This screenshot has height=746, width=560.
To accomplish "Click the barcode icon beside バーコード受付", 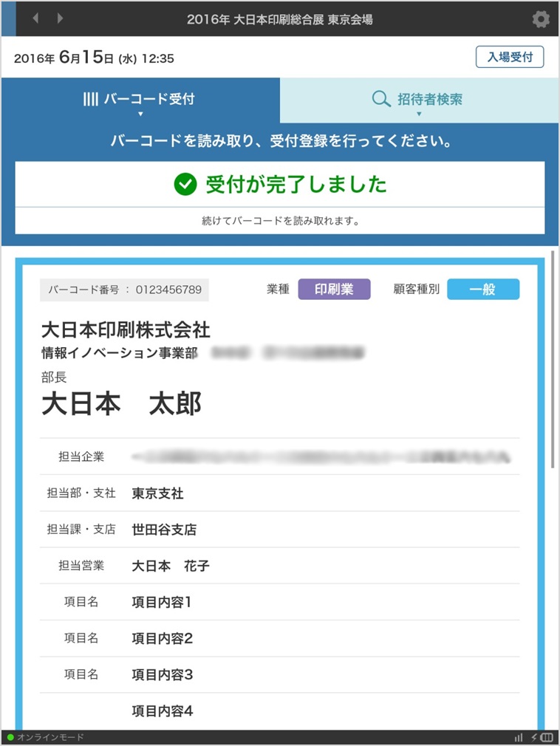I will pyautogui.click(x=91, y=99).
